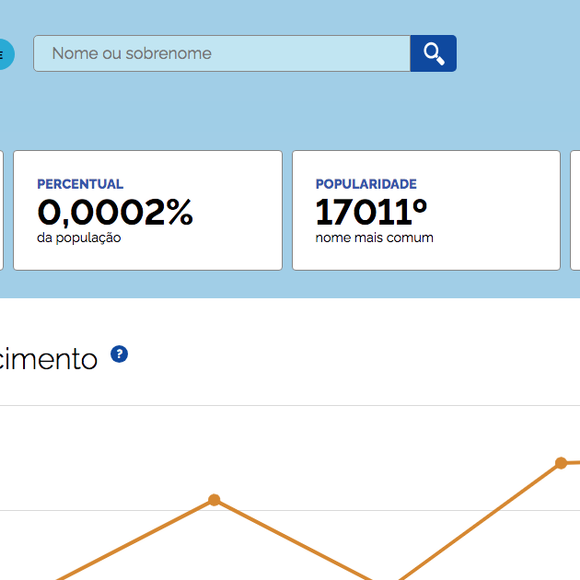Click the 0,0002% value
Image resolution: width=580 pixels, height=580 pixels.
coord(115,212)
